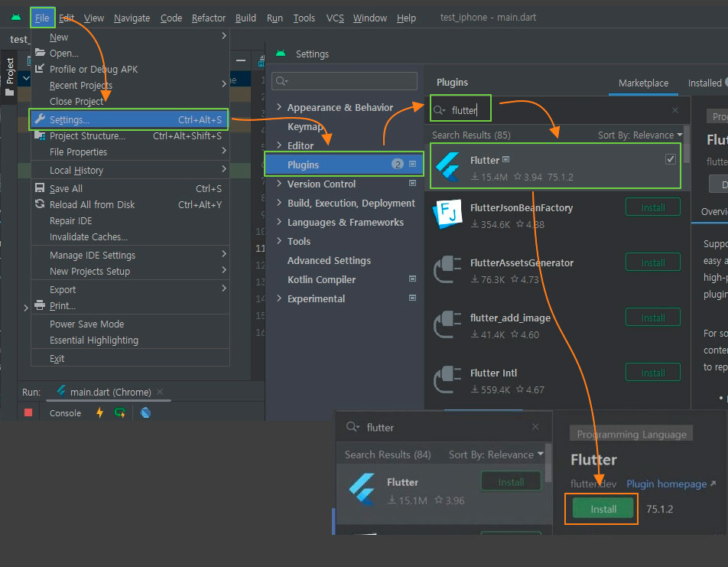Click the Plugins project-level badge icon
Image resolution: width=728 pixels, height=567 pixels.
click(x=412, y=164)
